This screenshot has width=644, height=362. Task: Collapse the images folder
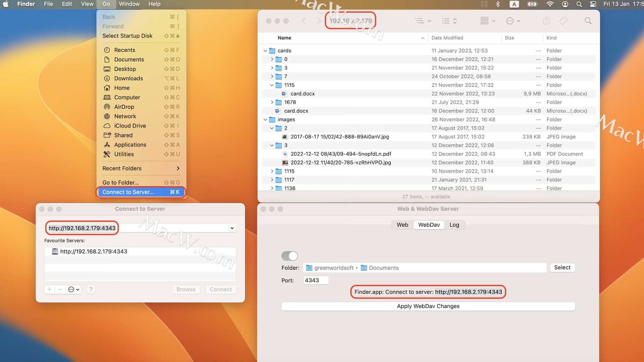(x=265, y=120)
